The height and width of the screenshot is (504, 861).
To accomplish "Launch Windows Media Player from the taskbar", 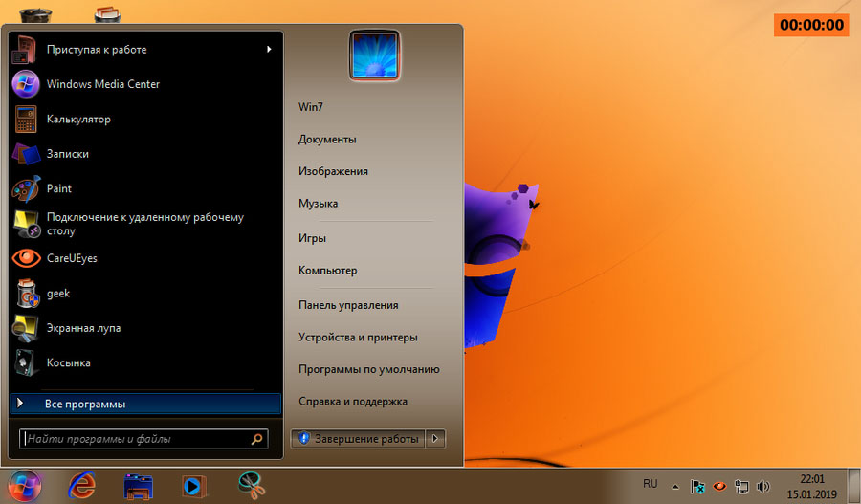I will [x=194, y=487].
